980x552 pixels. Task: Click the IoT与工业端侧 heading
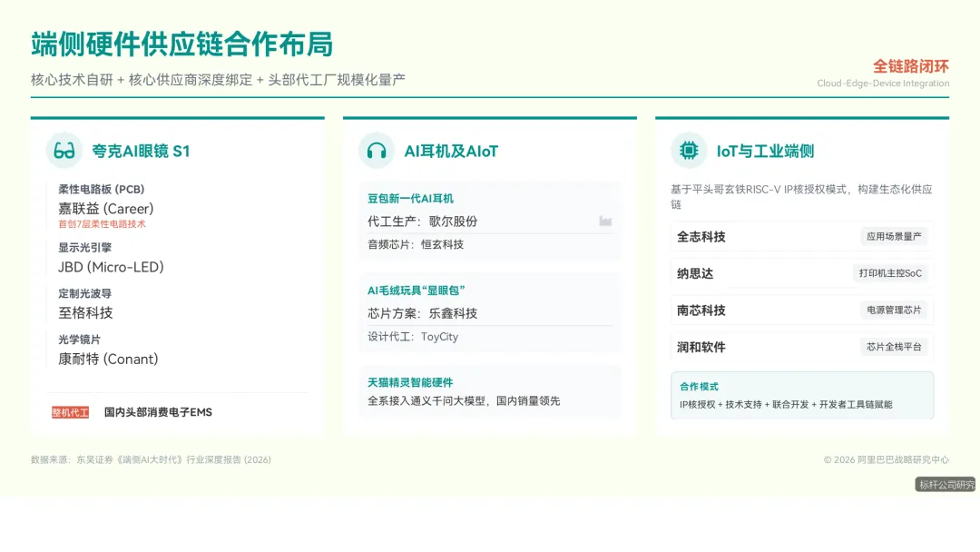point(765,152)
